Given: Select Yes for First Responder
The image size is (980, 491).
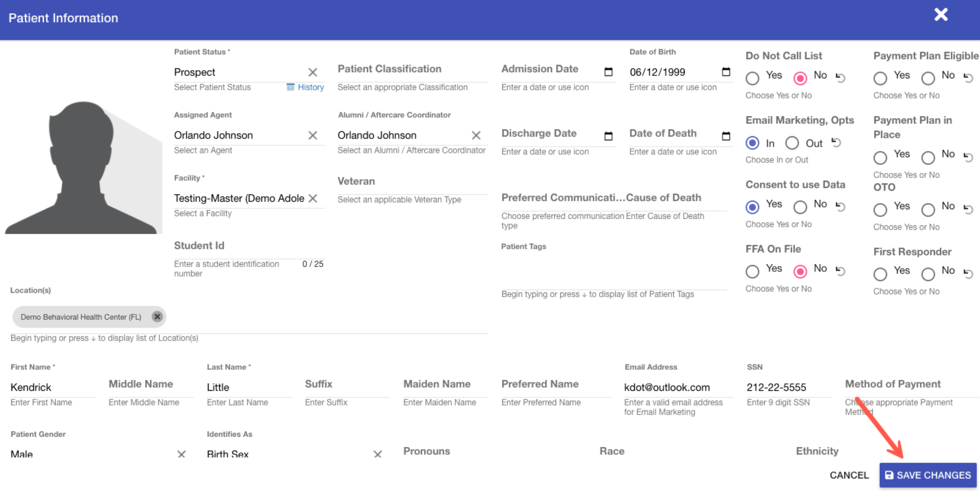Looking at the screenshot, I should [x=880, y=274].
